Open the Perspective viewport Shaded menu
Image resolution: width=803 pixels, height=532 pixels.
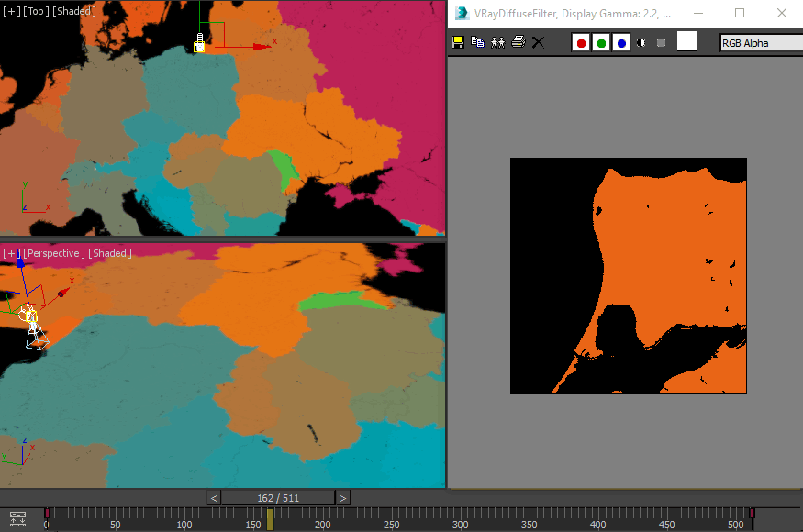[x=110, y=253]
